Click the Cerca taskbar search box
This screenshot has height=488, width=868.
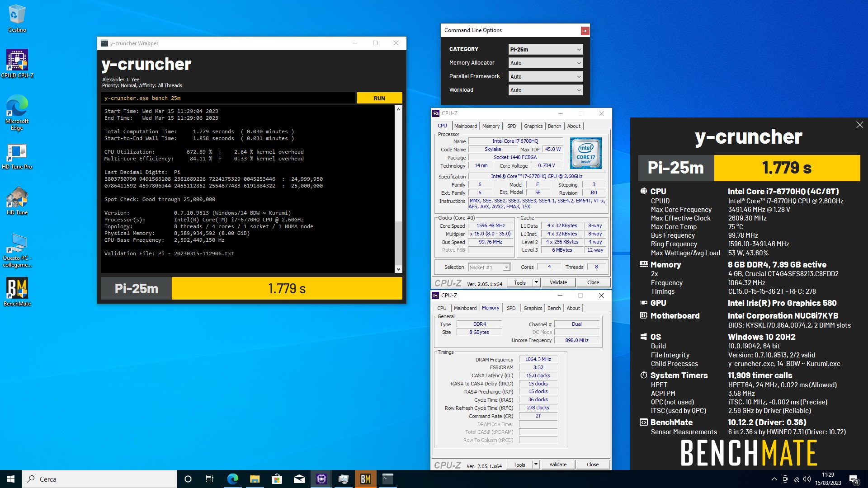coord(99,479)
